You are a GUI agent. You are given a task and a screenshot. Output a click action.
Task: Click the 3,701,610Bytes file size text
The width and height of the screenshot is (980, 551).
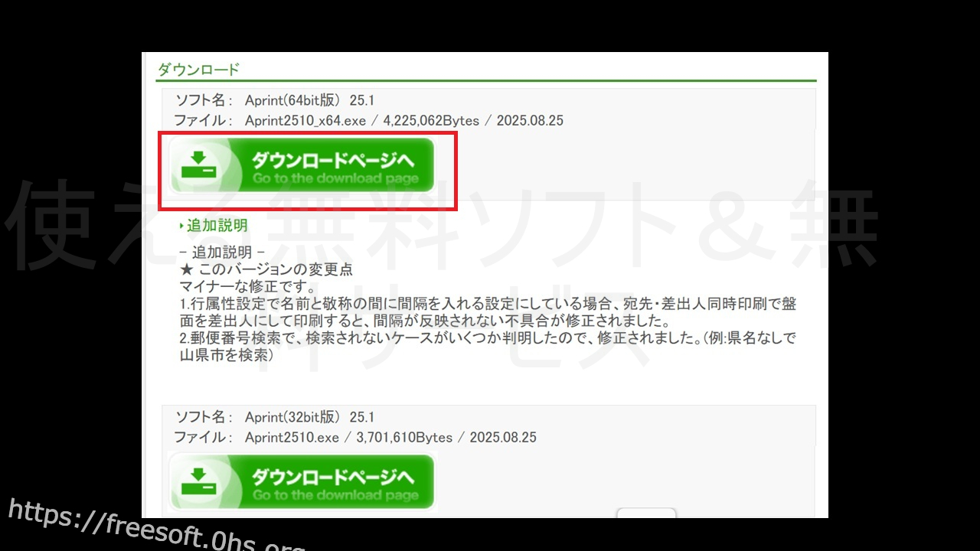point(404,438)
